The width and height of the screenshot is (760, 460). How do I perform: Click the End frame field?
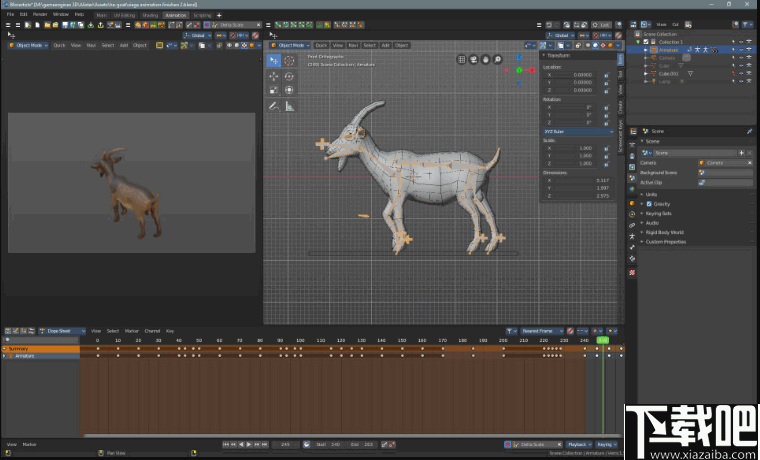363,444
